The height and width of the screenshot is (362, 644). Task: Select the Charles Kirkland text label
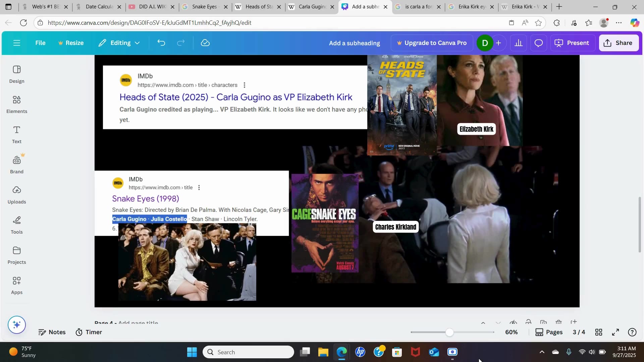pos(395,227)
